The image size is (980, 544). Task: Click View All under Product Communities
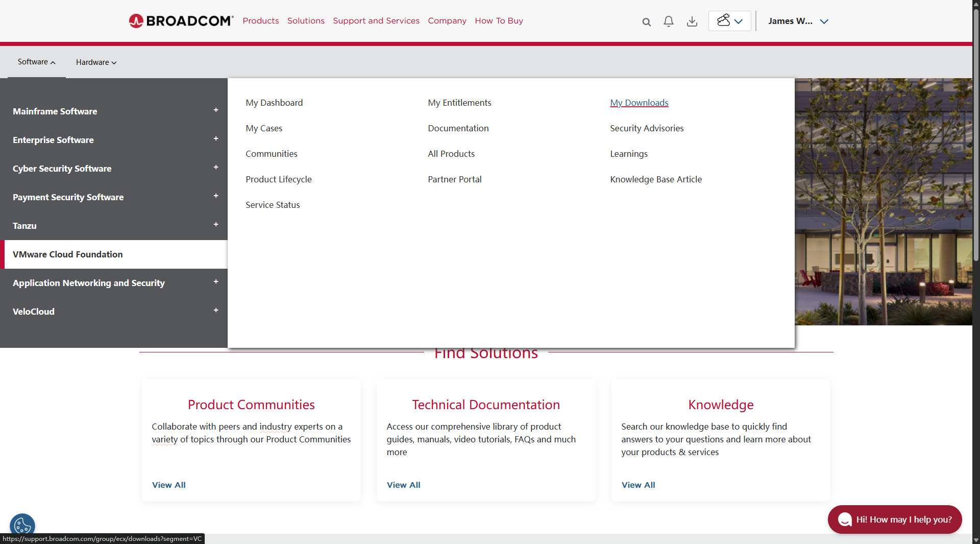click(168, 485)
